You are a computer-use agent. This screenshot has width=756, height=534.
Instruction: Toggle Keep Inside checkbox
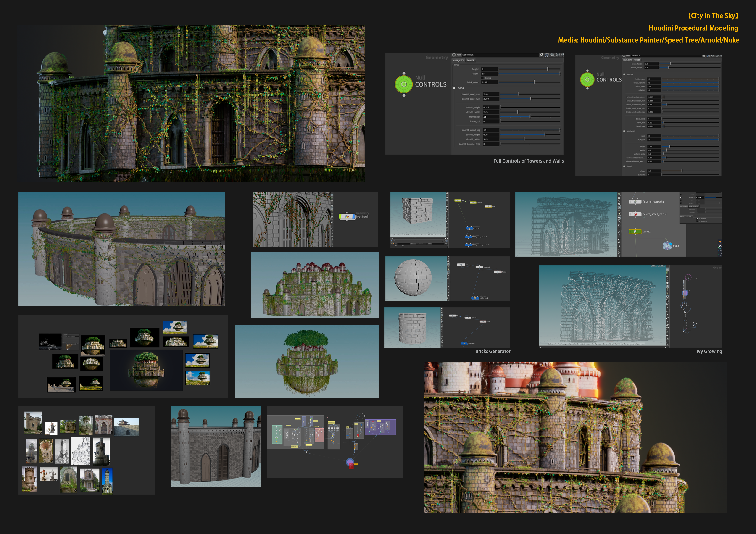(x=697, y=219)
